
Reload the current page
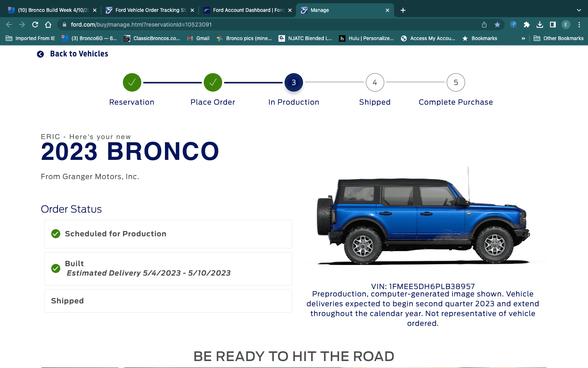(35, 25)
